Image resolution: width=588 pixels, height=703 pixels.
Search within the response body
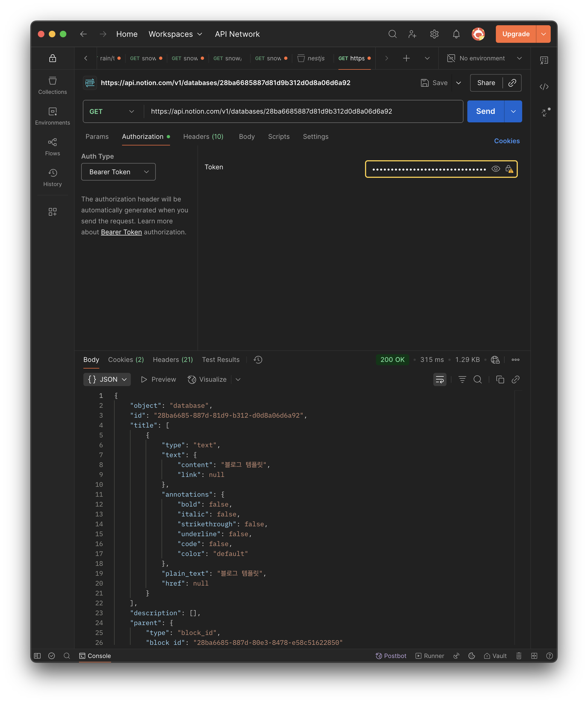coord(477,379)
